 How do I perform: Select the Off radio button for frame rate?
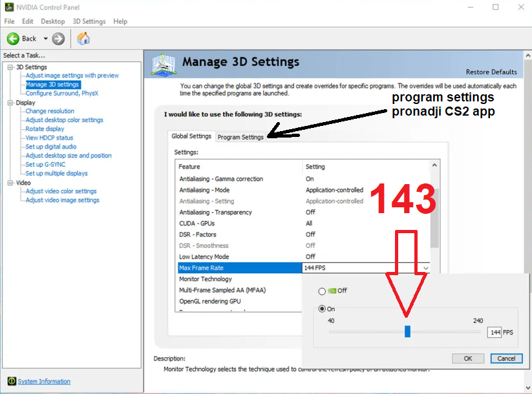click(x=323, y=291)
